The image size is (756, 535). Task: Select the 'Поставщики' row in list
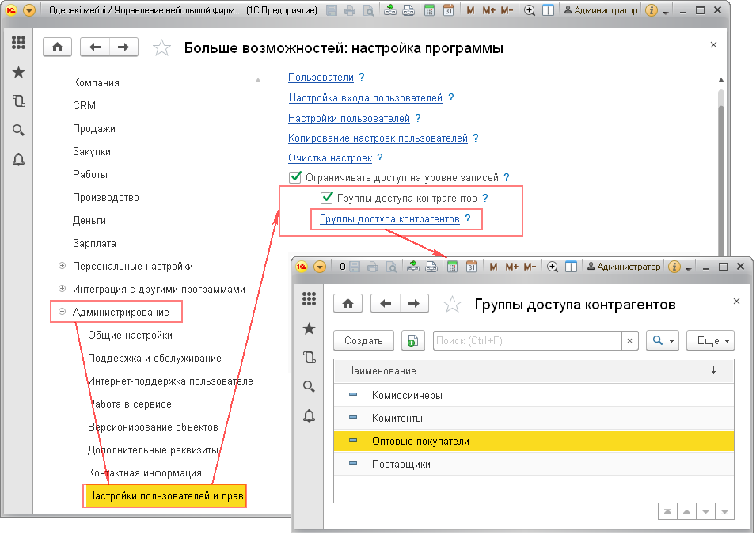tap(401, 464)
